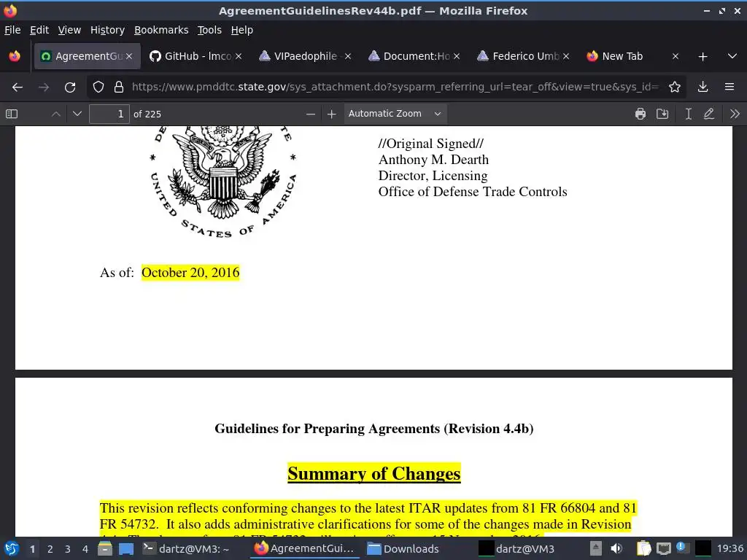Click the Anthony M. Dearth name text
Viewport: 747px width, 560px height.
(433, 160)
